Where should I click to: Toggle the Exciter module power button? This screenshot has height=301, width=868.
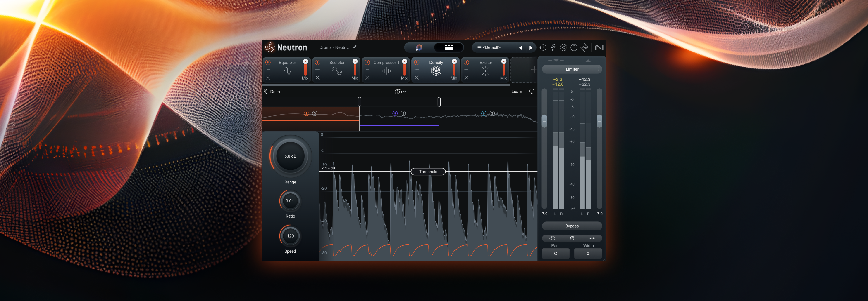(x=466, y=62)
